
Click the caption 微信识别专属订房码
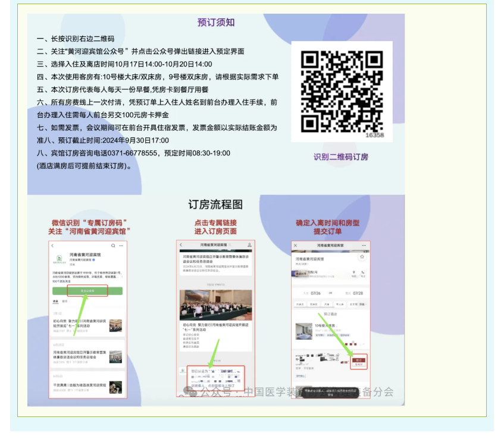tap(89, 222)
